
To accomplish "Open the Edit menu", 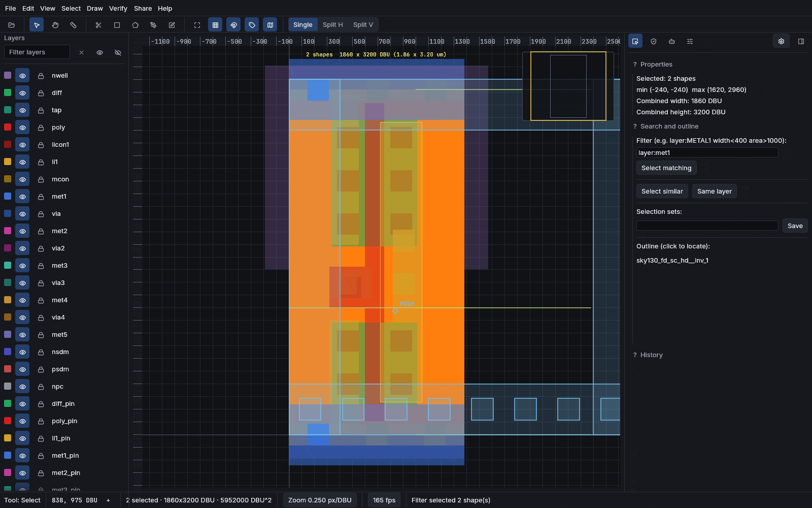I will (x=28, y=8).
